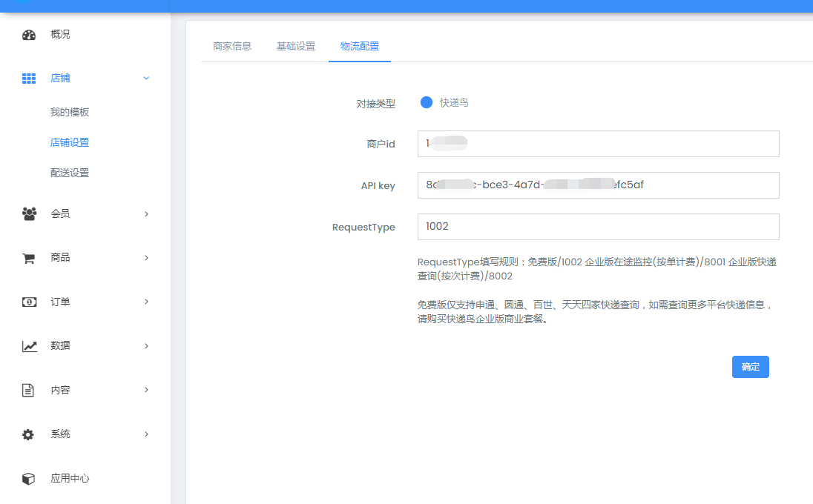Click the gear icon beside 系统
The image size is (813, 504).
(29, 434)
